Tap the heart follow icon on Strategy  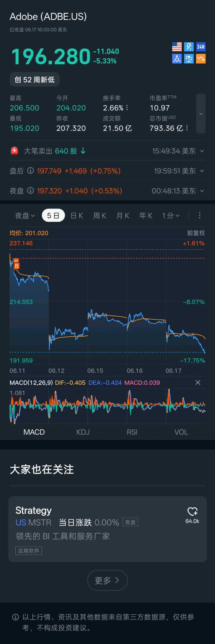pyautogui.click(x=192, y=512)
